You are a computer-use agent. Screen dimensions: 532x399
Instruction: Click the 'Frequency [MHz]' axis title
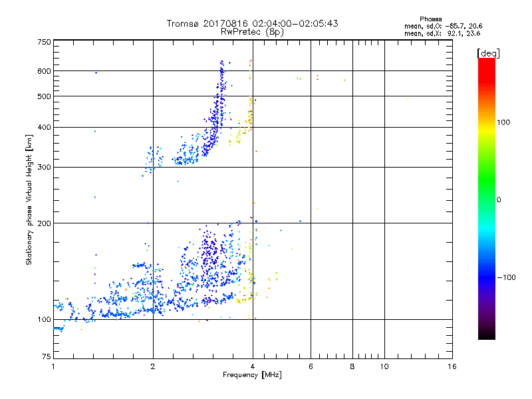click(252, 375)
